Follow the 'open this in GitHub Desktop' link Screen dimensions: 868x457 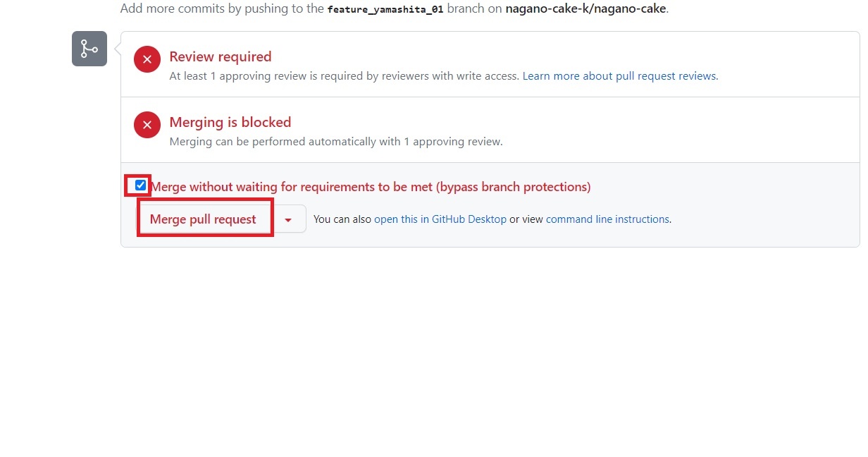(x=440, y=219)
